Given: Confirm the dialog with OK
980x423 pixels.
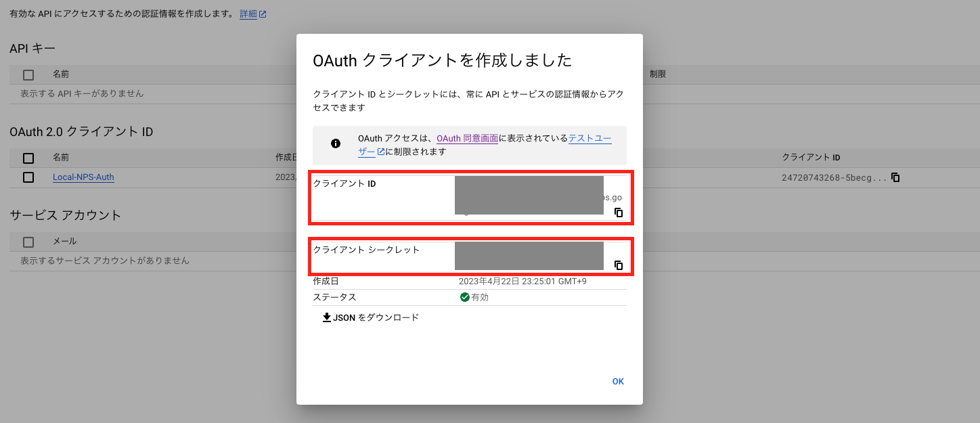Looking at the screenshot, I should tap(617, 381).
